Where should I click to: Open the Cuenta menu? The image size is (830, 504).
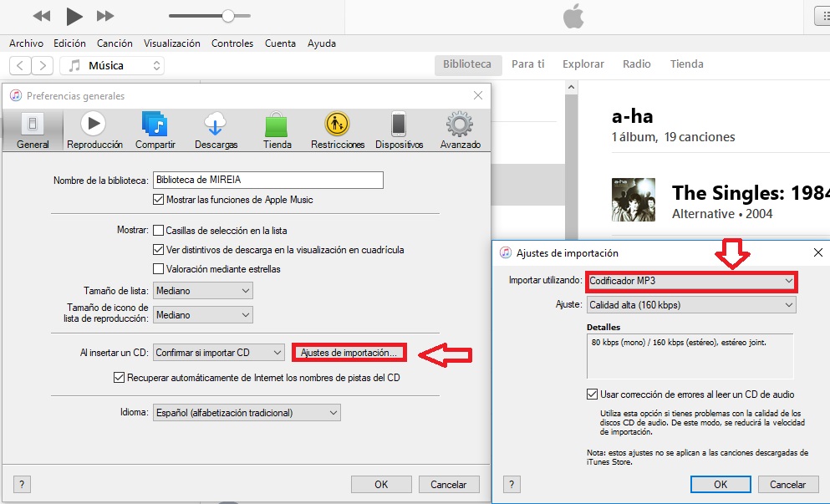coord(280,43)
